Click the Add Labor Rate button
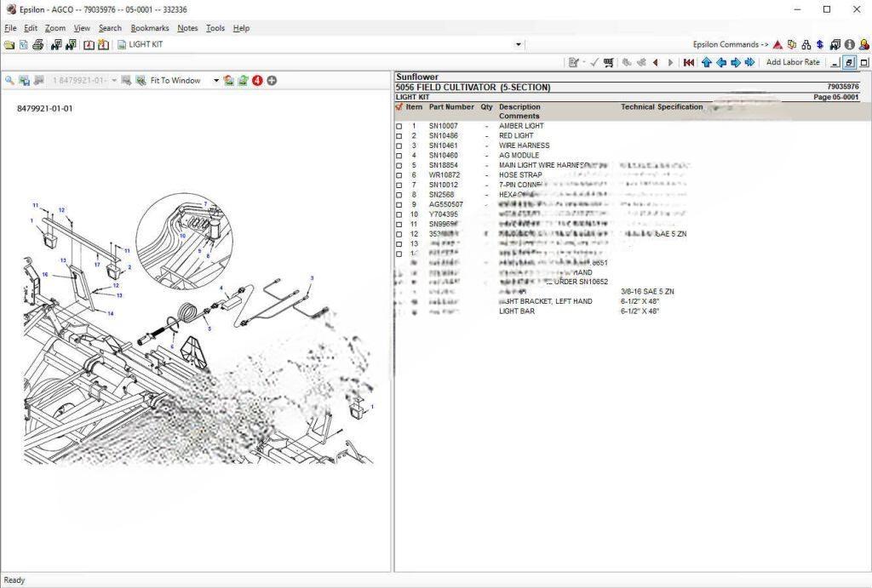 (x=793, y=62)
